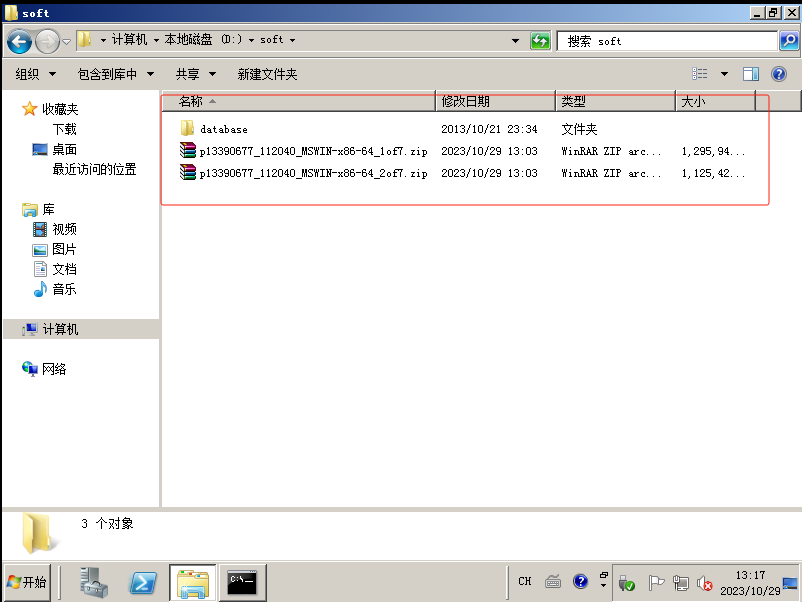Click the 收藏夹 star icon
The width and height of the screenshot is (802, 602).
coord(30,108)
